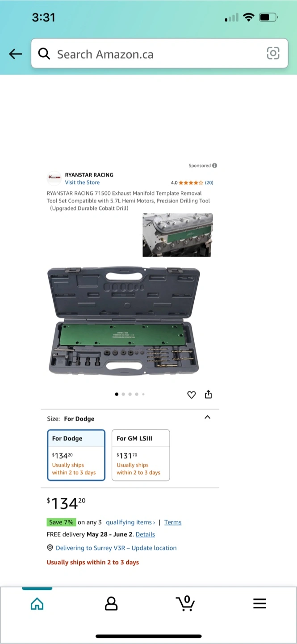Select the For GM LSIII size option
Screen dimensions: 297x644
click(x=141, y=455)
